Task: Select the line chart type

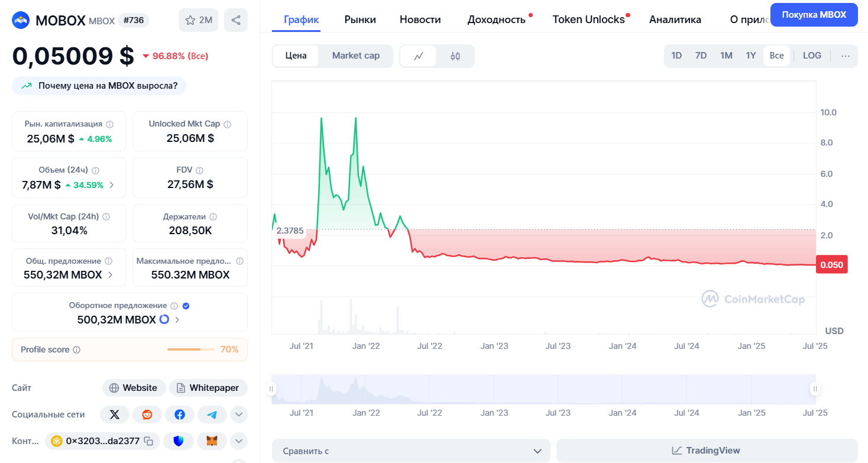Action: 419,56
